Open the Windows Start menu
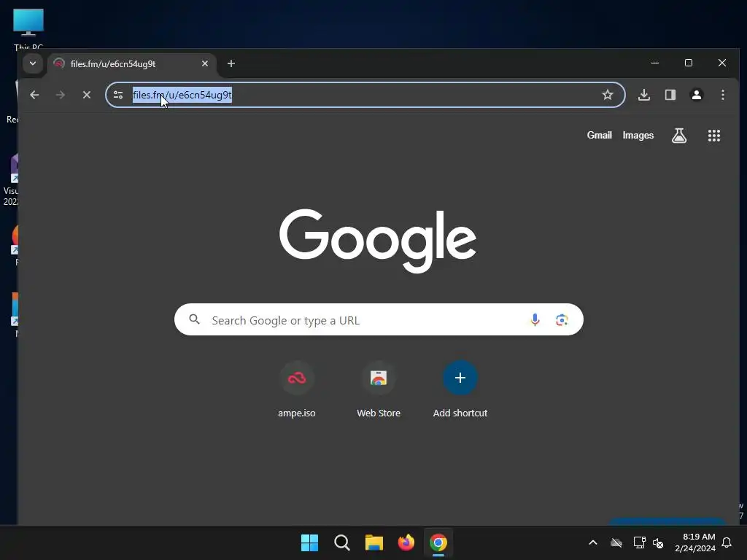 coord(309,542)
